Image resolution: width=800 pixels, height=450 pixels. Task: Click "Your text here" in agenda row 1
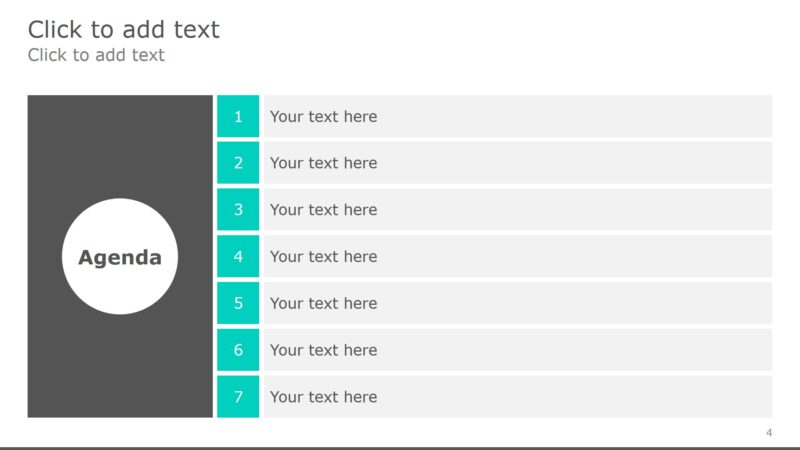[324, 116]
